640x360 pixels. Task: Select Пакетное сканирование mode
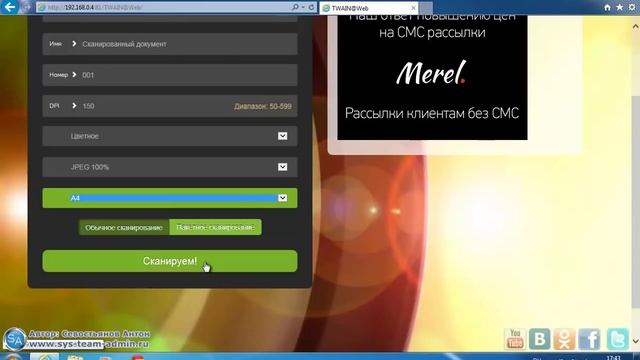(216, 227)
